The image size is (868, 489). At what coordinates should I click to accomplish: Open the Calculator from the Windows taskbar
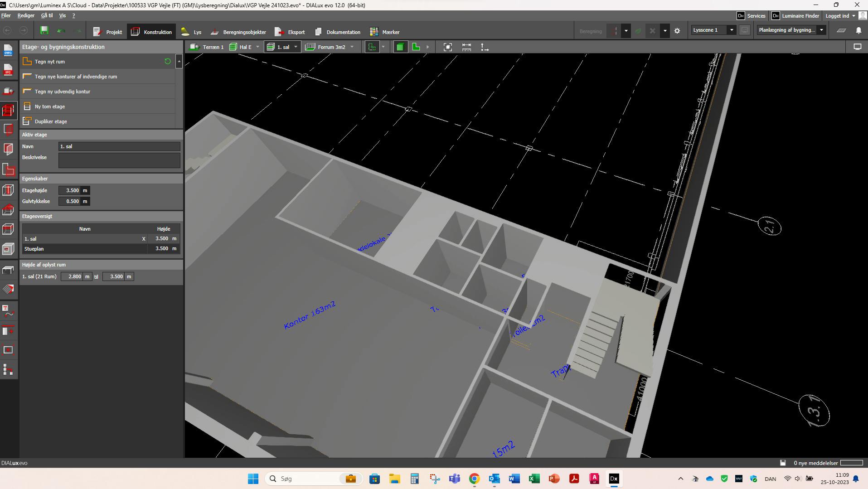(x=414, y=479)
